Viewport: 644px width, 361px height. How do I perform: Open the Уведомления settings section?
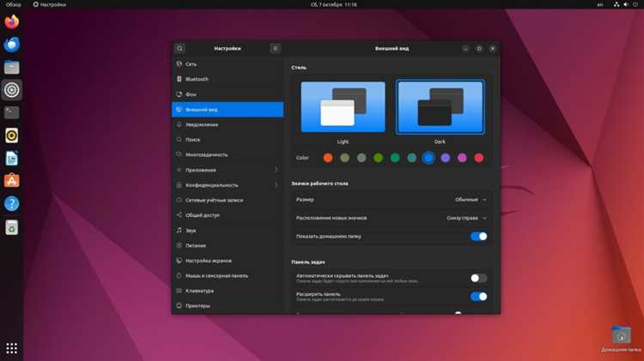click(228, 124)
